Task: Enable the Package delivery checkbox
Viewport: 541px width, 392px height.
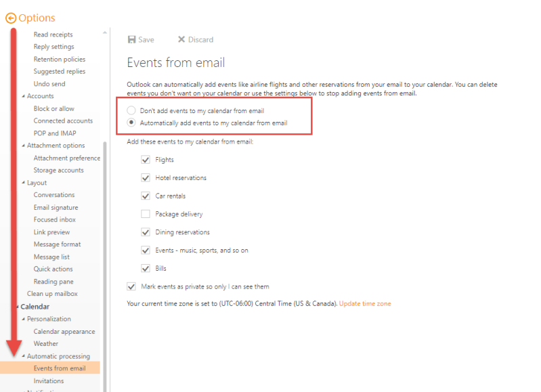Action: coord(145,214)
